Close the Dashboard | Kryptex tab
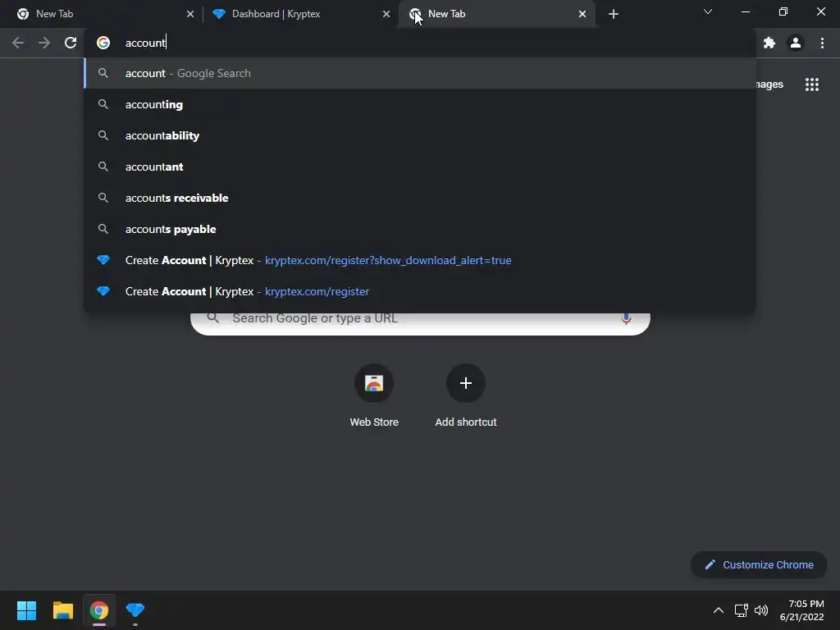Image resolution: width=840 pixels, height=630 pixels. (386, 14)
